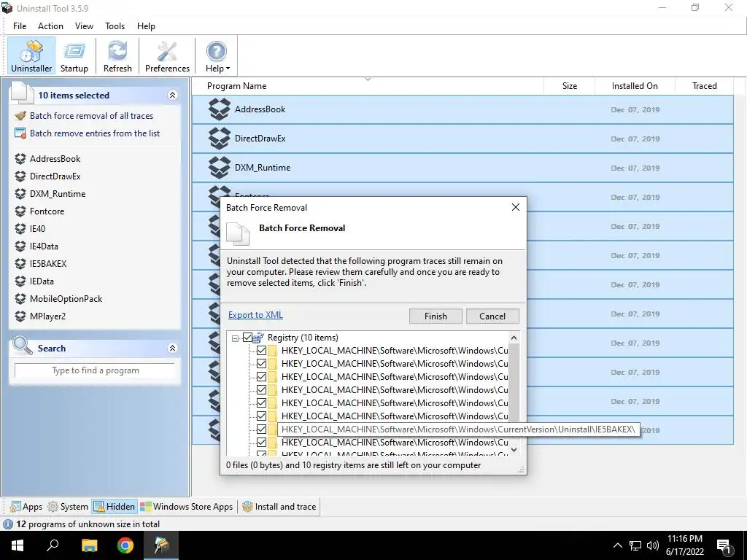
Task: Show hidden system tray icons
Action: click(617, 545)
